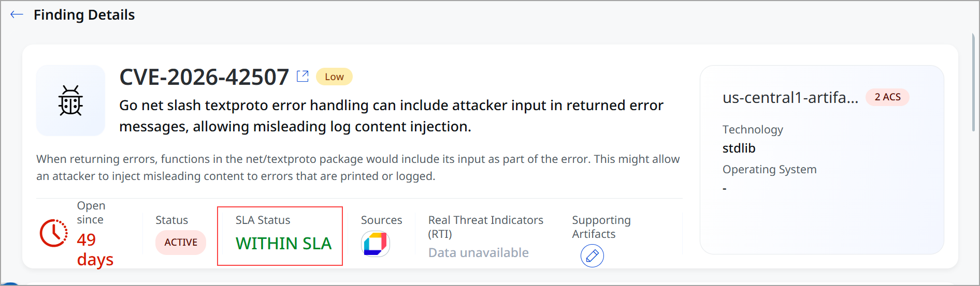Open CVE-2026-42507 external link icon
The height and width of the screenshot is (286, 980).
[x=302, y=77]
